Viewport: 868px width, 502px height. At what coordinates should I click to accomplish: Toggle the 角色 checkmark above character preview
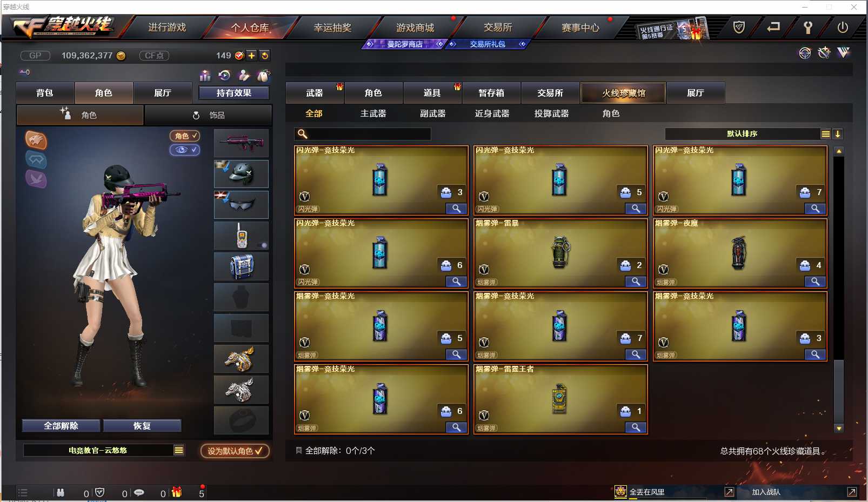[185, 136]
